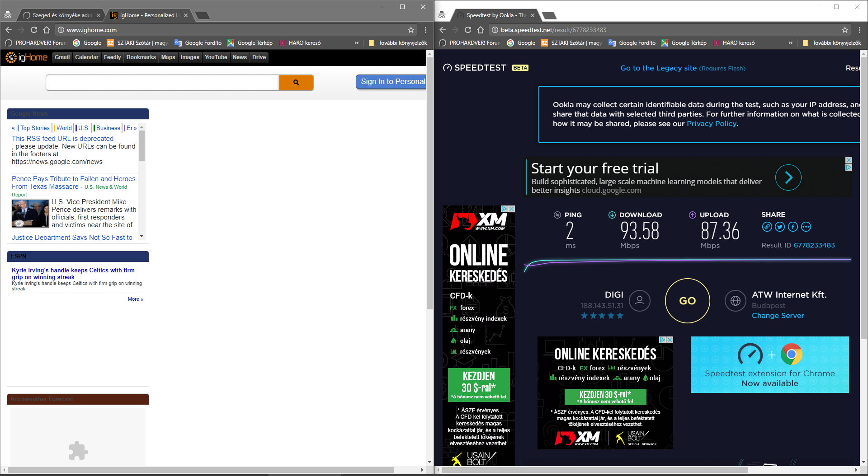Open AdChoices info on XM sidebar ad
The height and width of the screenshot is (476, 868).
coord(504,209)
